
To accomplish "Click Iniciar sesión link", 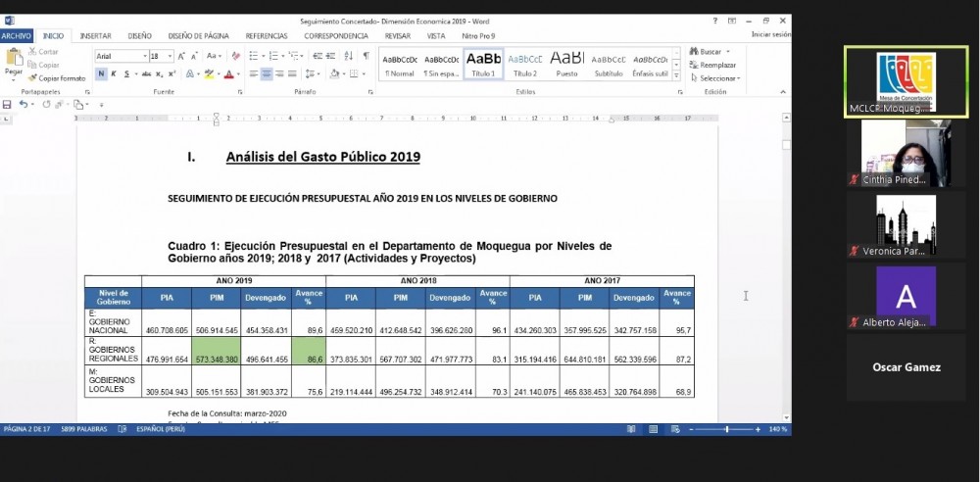I will click(x=770, y=34).
